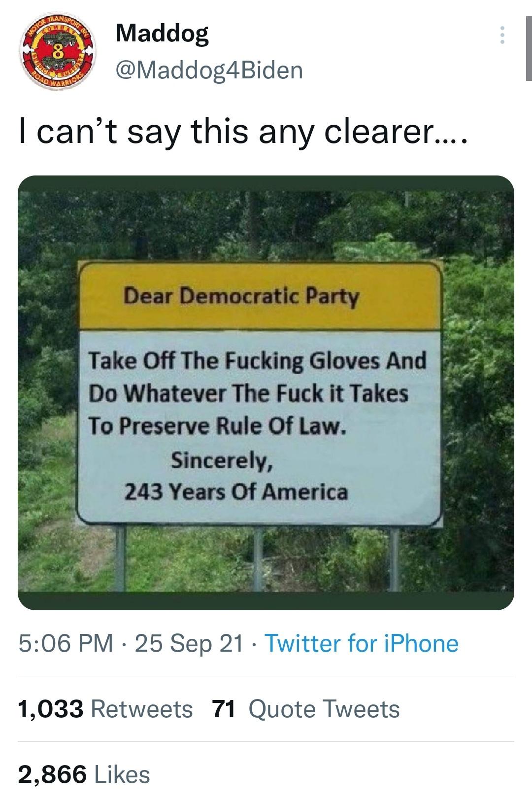Click the yellow "Dear Democratic Party" sign header
The width and height of the screenshot is (532, 803).
click(260, 296)
